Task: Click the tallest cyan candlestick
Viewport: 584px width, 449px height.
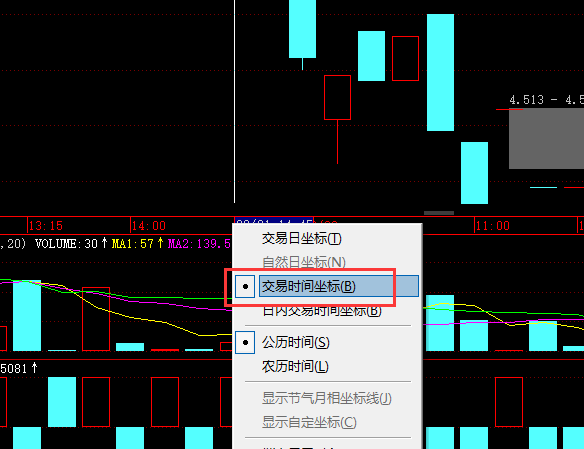Action: (440, 72)
